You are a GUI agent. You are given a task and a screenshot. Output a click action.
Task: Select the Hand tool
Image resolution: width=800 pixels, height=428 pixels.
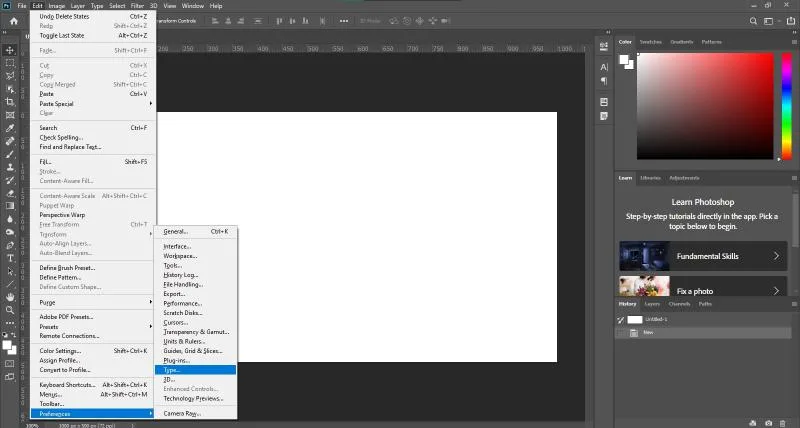coord(10,297)
